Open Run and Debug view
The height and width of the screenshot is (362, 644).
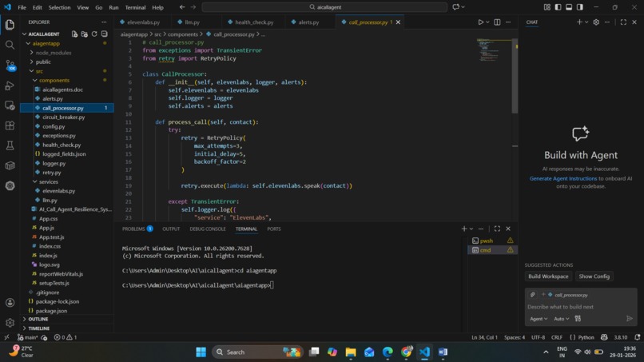point(10,86)
